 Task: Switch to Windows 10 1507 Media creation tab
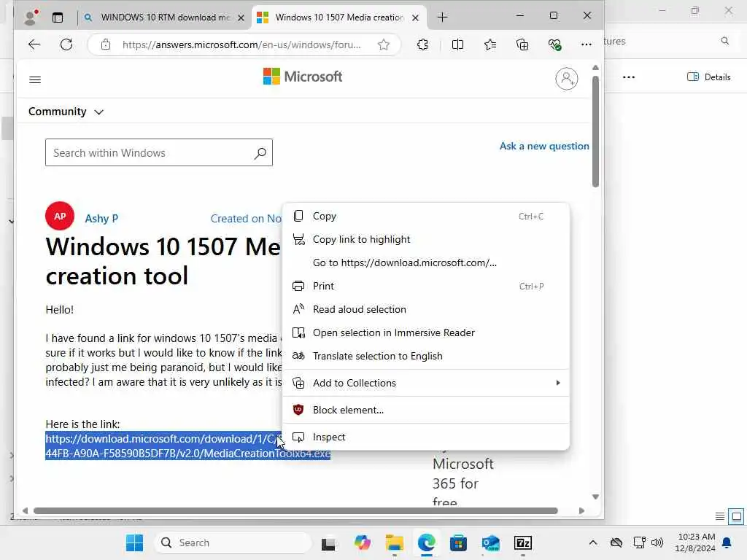pyautogui.click(x=338, y=17)
